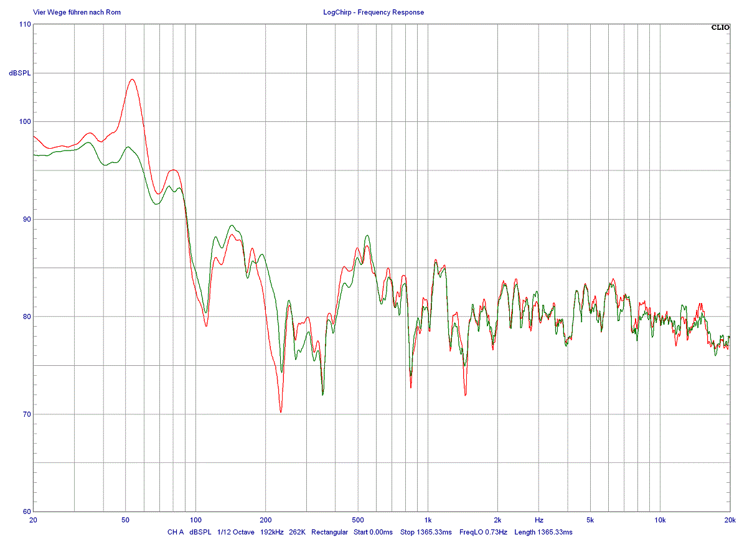Click the 1k frequency axis label
The width and height of the screenshot is (747, 560).
point(428,520)
